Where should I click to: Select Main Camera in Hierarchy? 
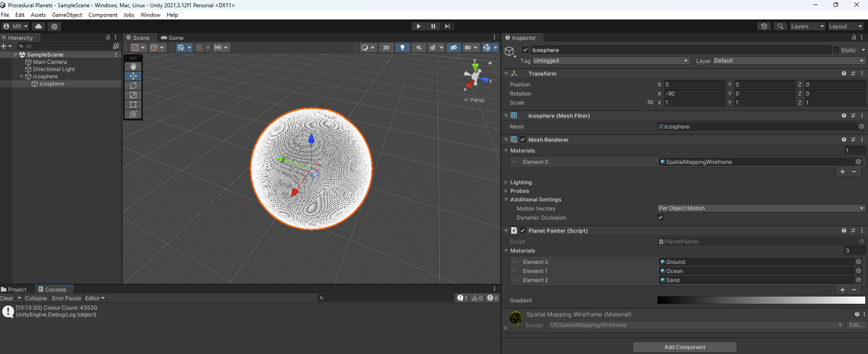(x=50, y=62)
